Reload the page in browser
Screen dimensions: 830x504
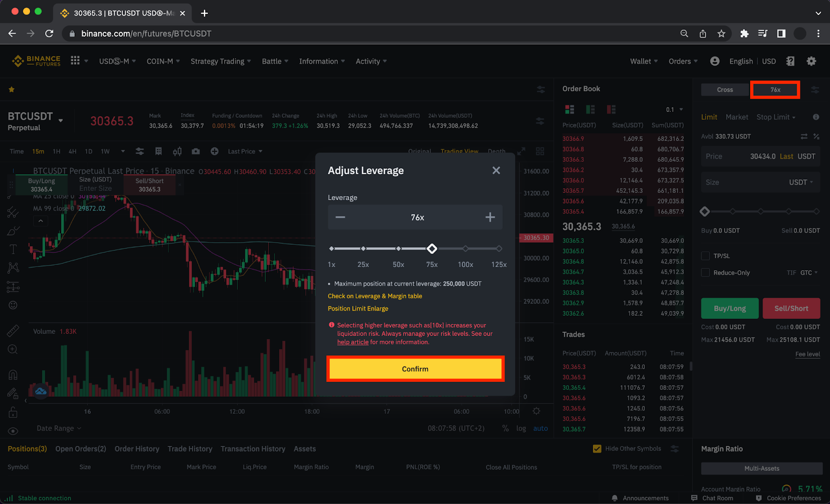[x=49, y=34]
